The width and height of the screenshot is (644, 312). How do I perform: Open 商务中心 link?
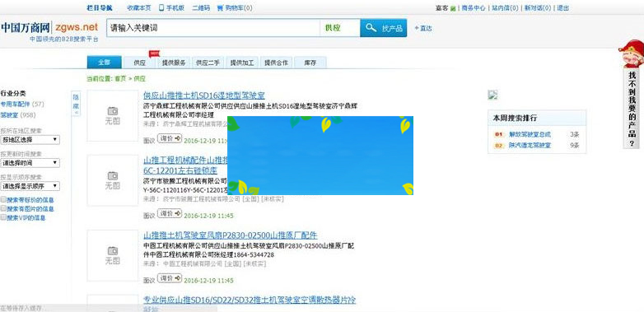click(x=474, y=7)
